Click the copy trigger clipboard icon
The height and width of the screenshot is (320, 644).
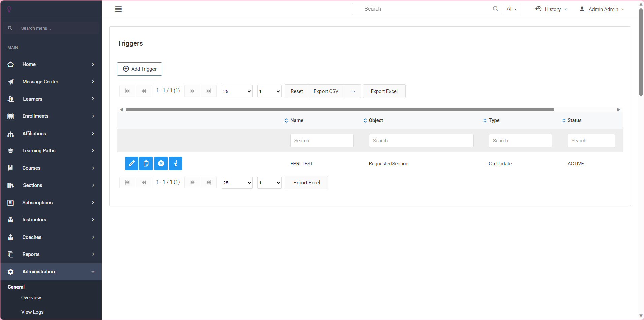pos(146,164)
